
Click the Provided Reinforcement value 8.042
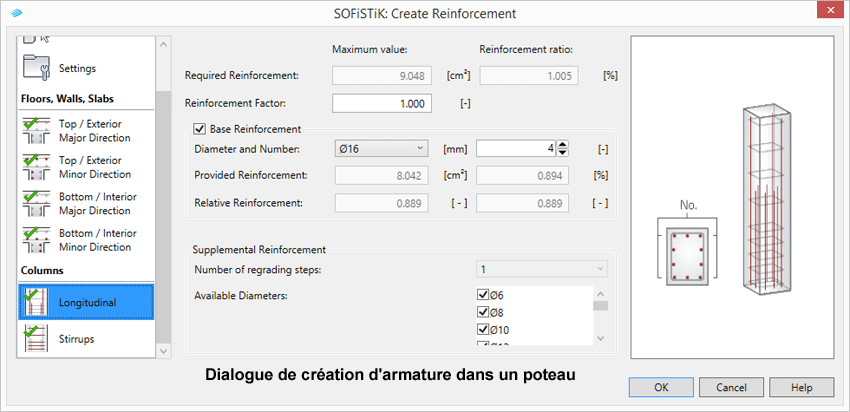382,176
